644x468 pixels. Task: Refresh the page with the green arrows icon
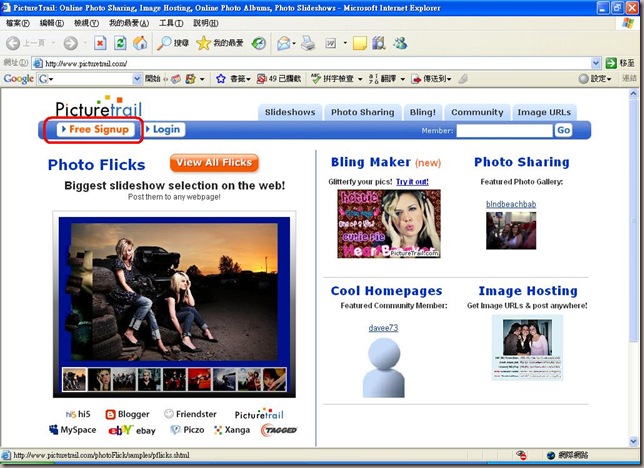pos(120,43)
